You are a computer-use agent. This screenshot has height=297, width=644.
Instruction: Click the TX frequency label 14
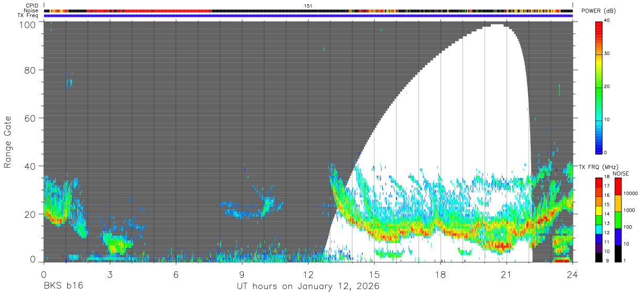(x=608, y=215)
